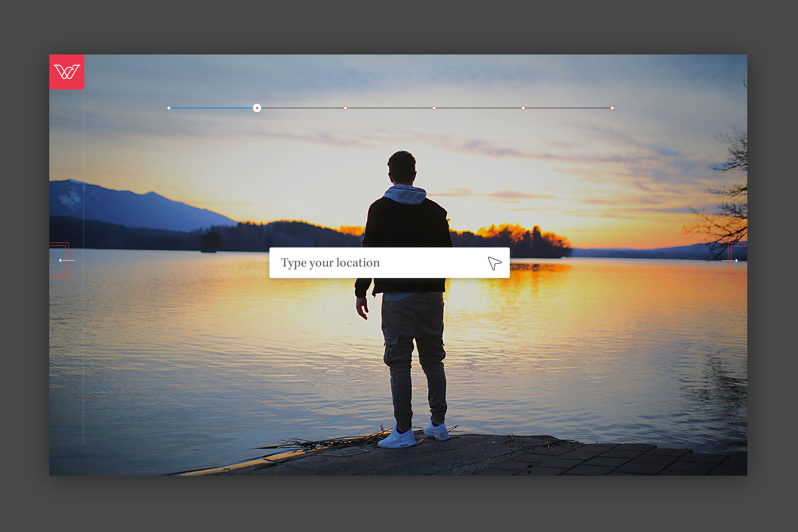Image resolution: width=798 pixels, height=532 pixels.
Task: Jump to the last step dot
Action: (612, 108)
